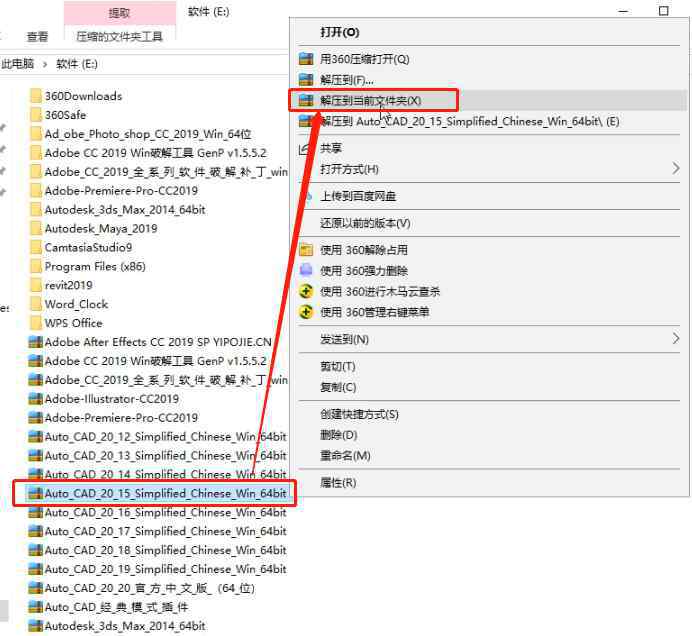
Task: Click folder icon of 360Safe
Action: pos(35,115)
